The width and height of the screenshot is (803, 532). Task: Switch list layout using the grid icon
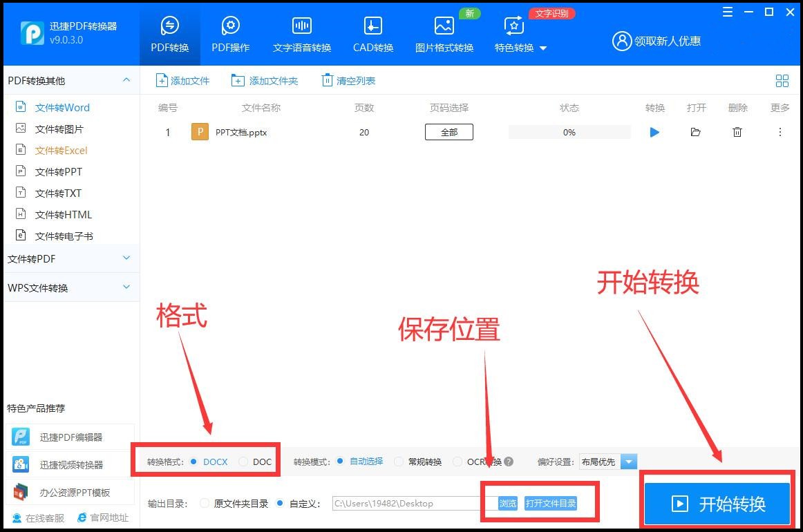pos(782,80)
